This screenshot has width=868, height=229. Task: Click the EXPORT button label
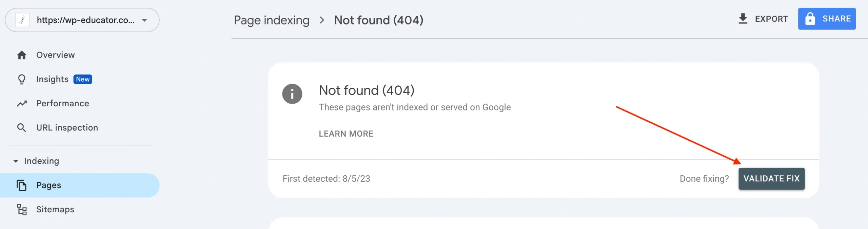click(x=771, y=19)
